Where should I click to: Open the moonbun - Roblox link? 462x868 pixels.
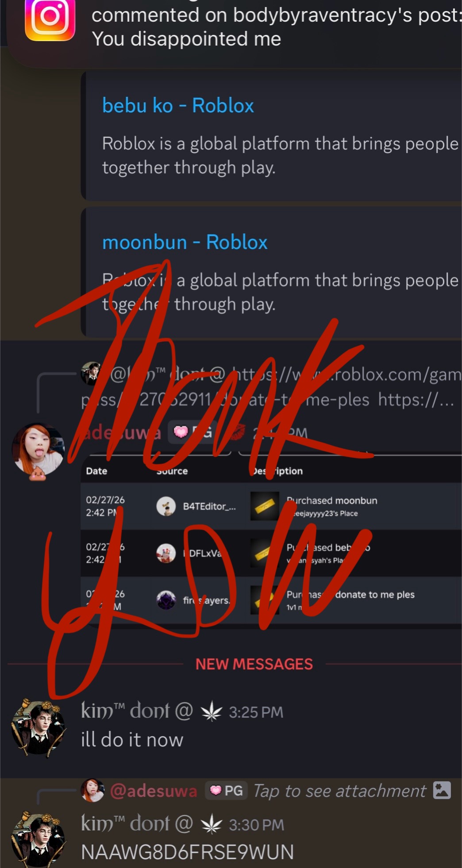coord(185,242)
